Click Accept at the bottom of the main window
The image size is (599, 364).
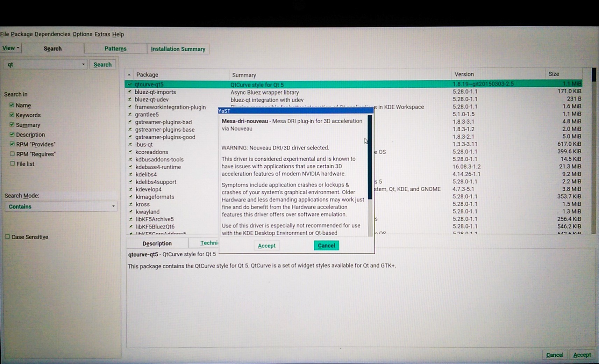(582, 355)
